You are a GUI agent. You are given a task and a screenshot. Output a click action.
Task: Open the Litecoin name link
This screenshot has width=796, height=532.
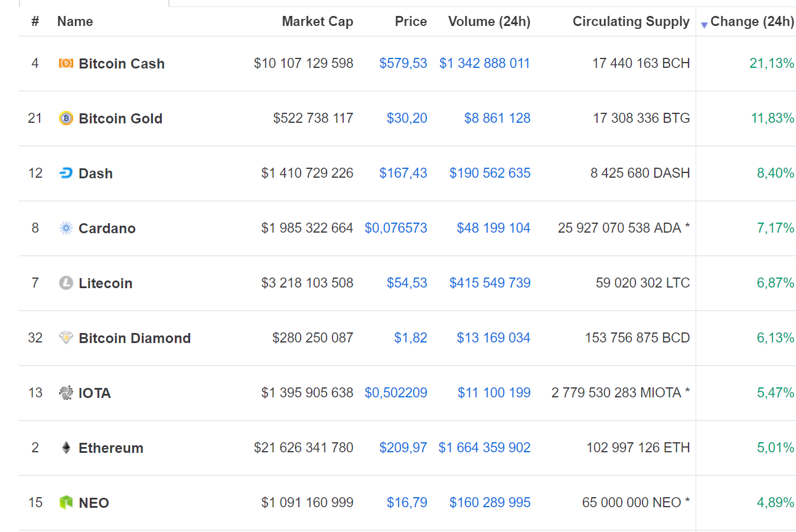(106, 283)
